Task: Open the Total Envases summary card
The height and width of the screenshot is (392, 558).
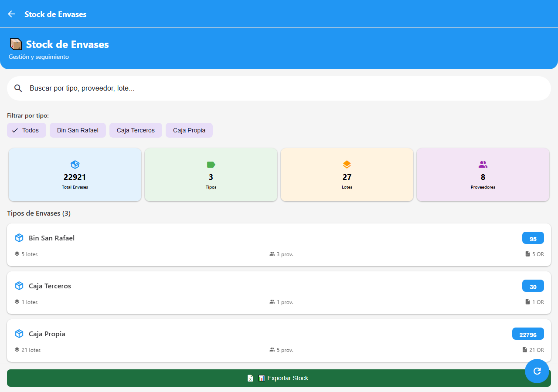Action: (75, 175)
